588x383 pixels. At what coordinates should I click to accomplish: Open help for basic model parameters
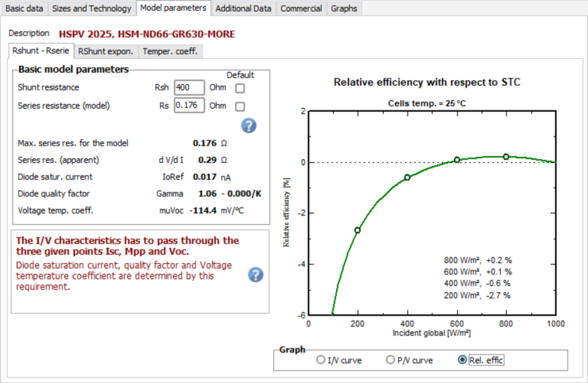point(249,125)
